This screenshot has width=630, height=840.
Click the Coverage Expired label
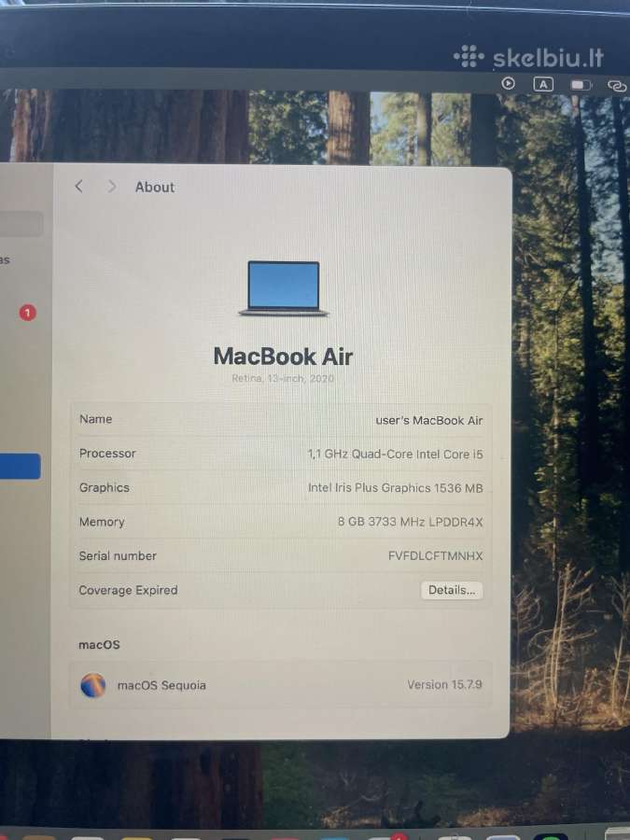[128, 590]
